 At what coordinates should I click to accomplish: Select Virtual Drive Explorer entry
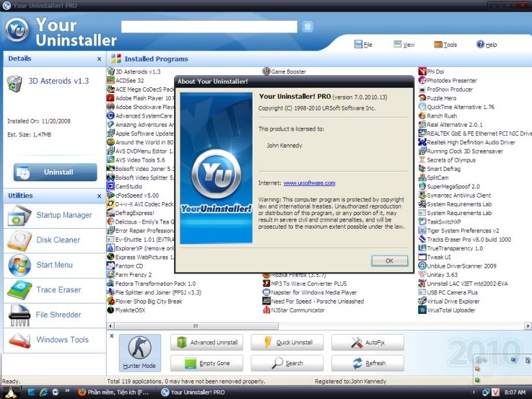(450, 302)
